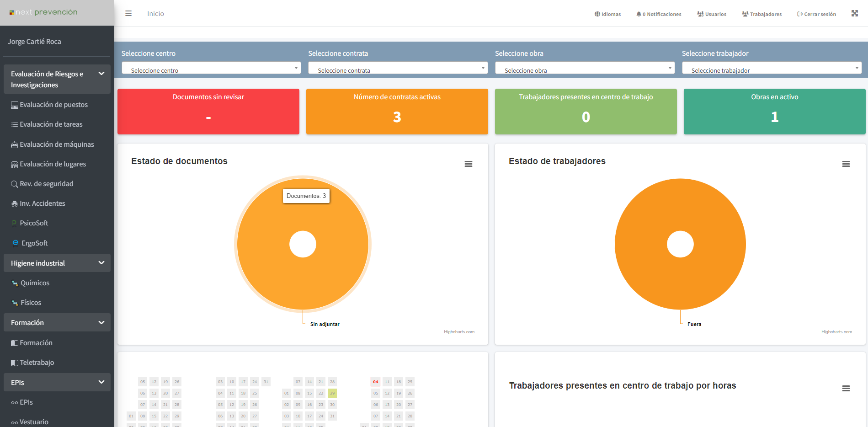Select calendar day 04 outlined in red
868x427 pixels.
click(375, 382)
